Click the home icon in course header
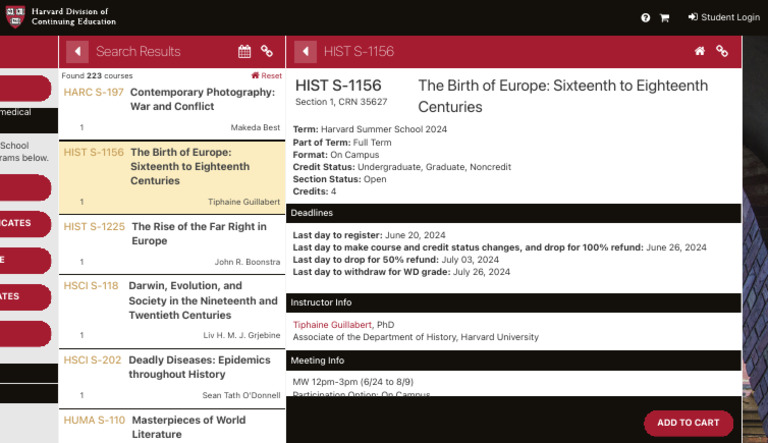 click(x=700, y=52)
